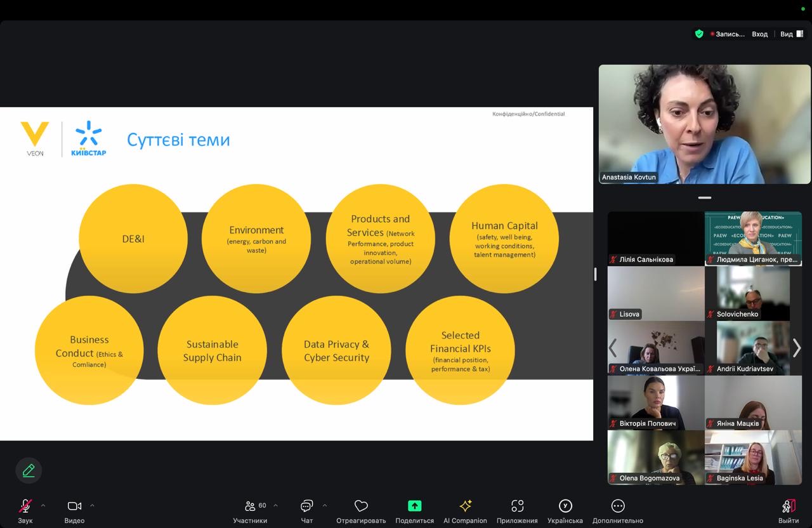Viewport: 812px width, 528px height.
Task: Open the Участники participants panel
Action: [x=250, y=506]
